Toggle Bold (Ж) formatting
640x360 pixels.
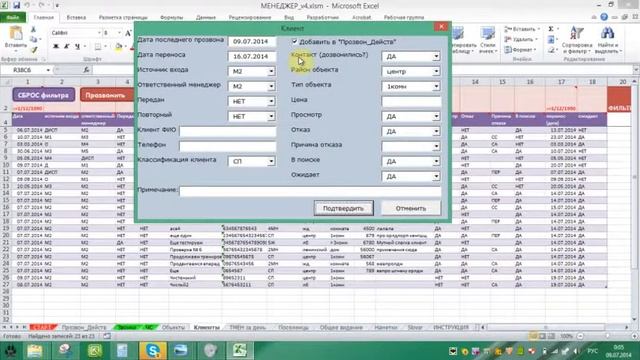56,47
